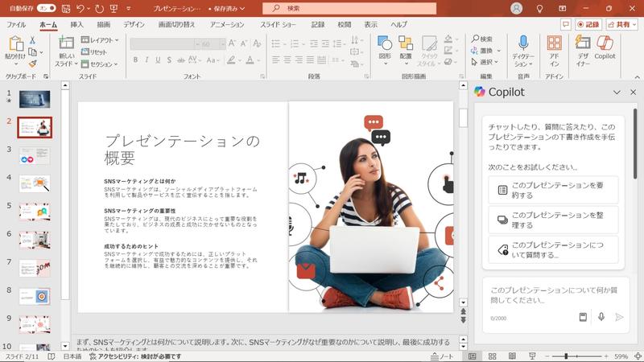Open the Insert (挿入) ribbon tab
Viewport: 644px width, 362px height.
click(76, 25)
